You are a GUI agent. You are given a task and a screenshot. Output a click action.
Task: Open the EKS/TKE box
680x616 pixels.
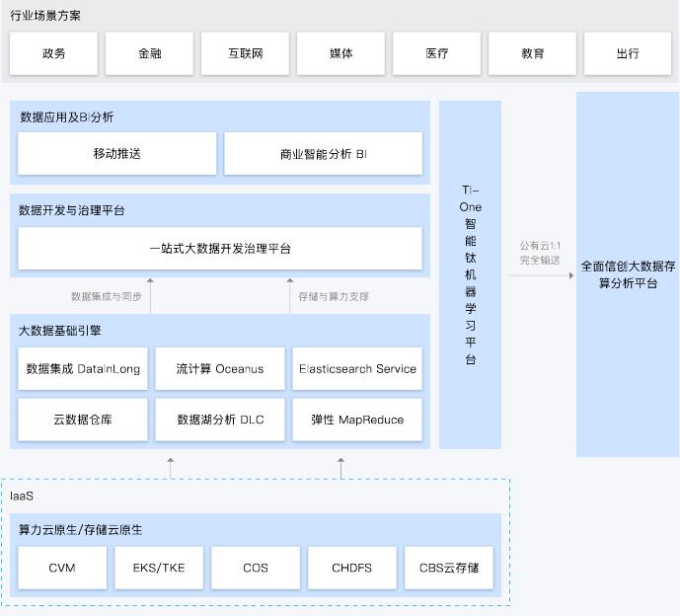tap(159, 568)
